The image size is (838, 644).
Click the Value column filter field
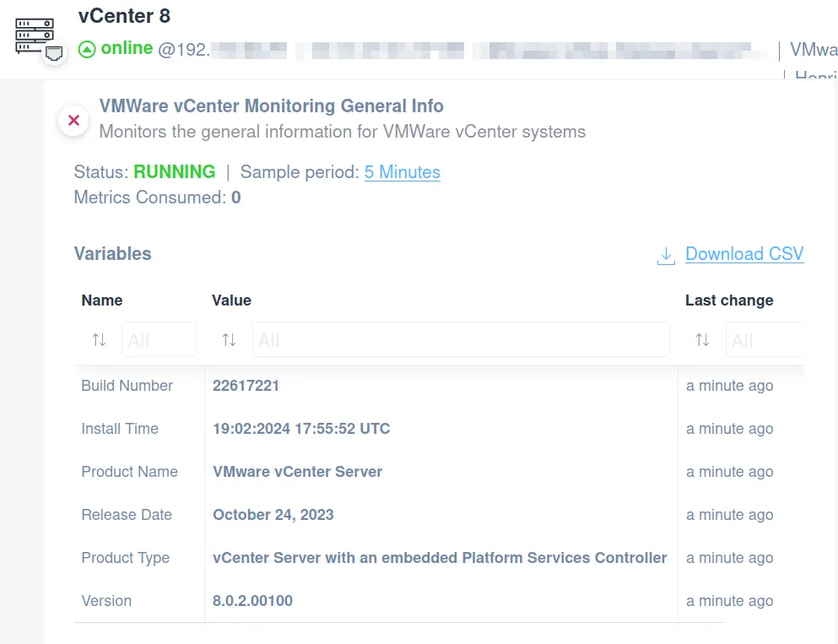click(x=460, y=339)
